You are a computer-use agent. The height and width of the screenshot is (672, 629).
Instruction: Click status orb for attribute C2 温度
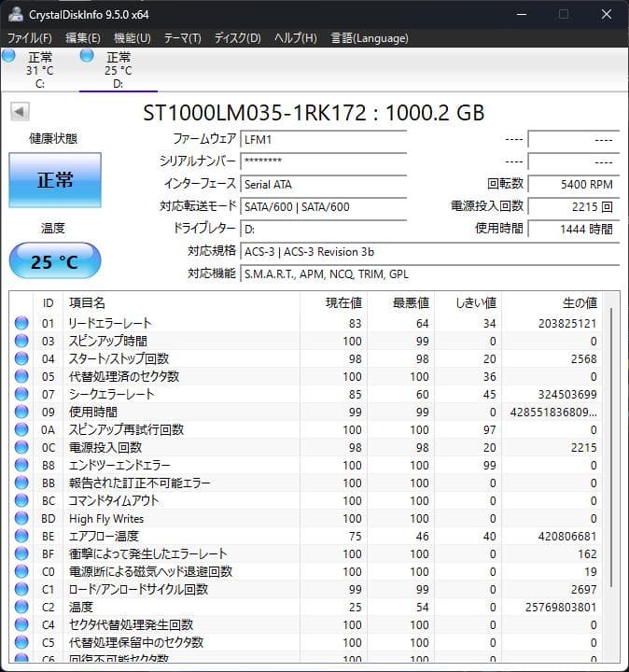pos(21,607)
